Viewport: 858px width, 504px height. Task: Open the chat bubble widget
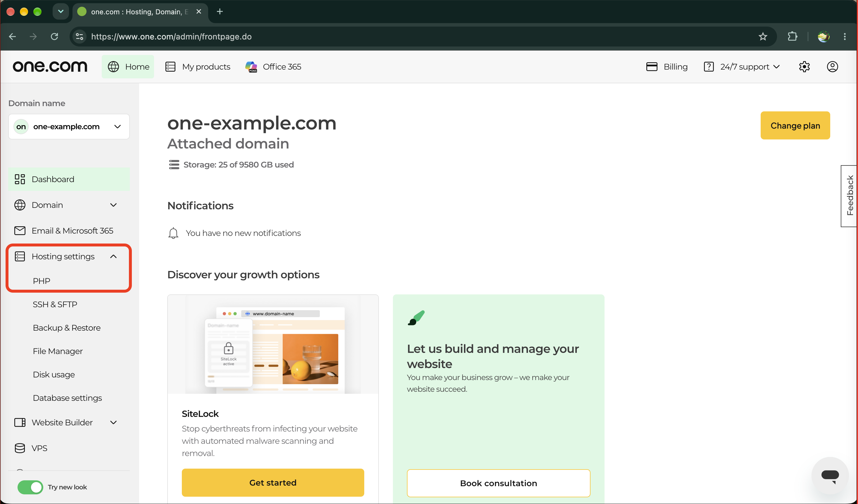pos(830,475)
